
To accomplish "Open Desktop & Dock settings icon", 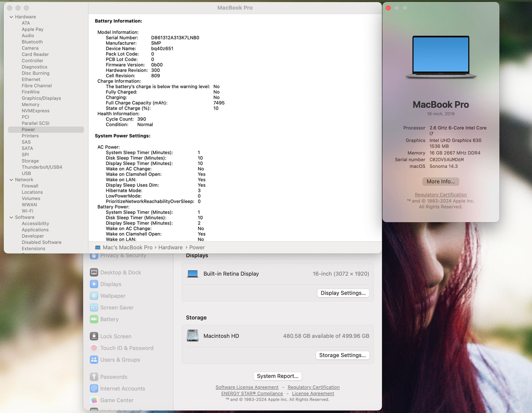I will (x=94, y=273).
